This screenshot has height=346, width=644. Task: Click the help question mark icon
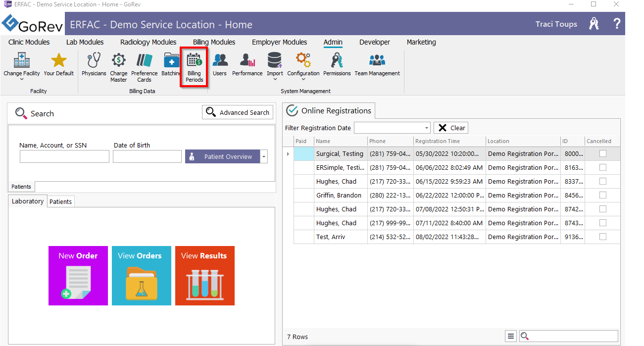617,24
